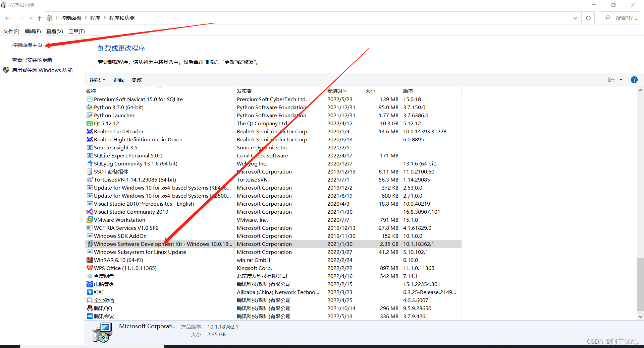
Task: Open the 组织 dropdown menu
Action: 98,80
